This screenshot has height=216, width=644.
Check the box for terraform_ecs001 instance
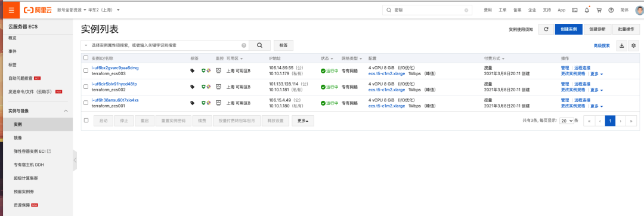86,103
